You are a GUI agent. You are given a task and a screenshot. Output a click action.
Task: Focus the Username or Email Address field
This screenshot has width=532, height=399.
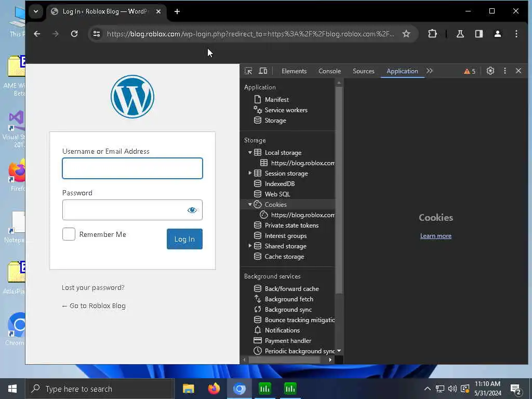pos(132,168)
